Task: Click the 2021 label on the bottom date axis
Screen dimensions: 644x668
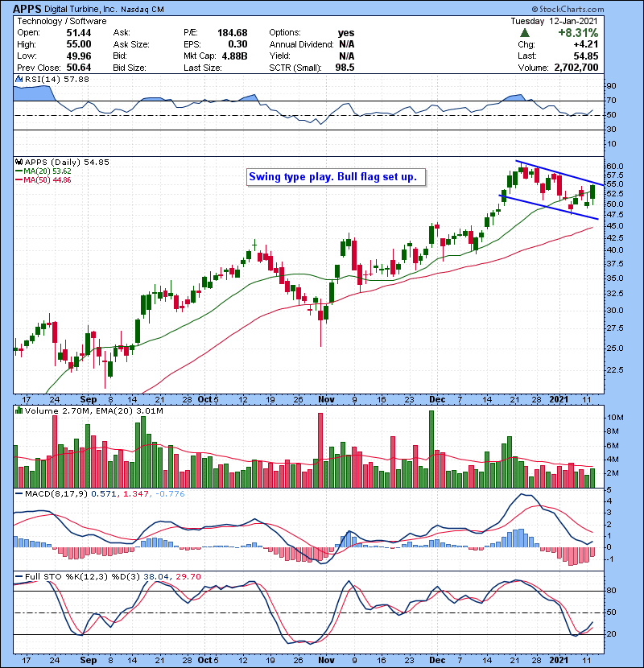Action: (x=559, y=660)
